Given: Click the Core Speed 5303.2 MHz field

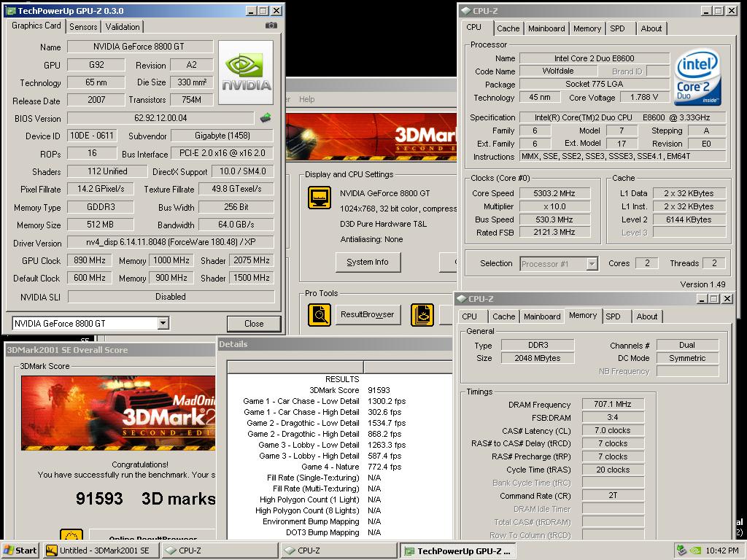Looking at the screenshot, I should click(554, 193).
